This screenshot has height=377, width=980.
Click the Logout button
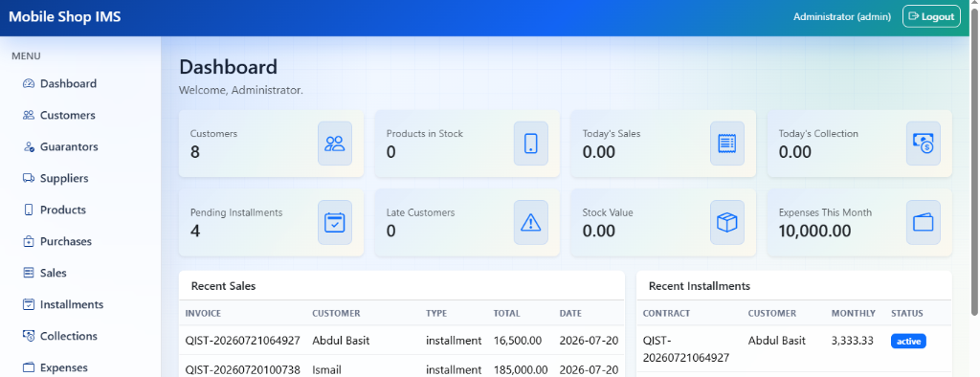[931, 17]
